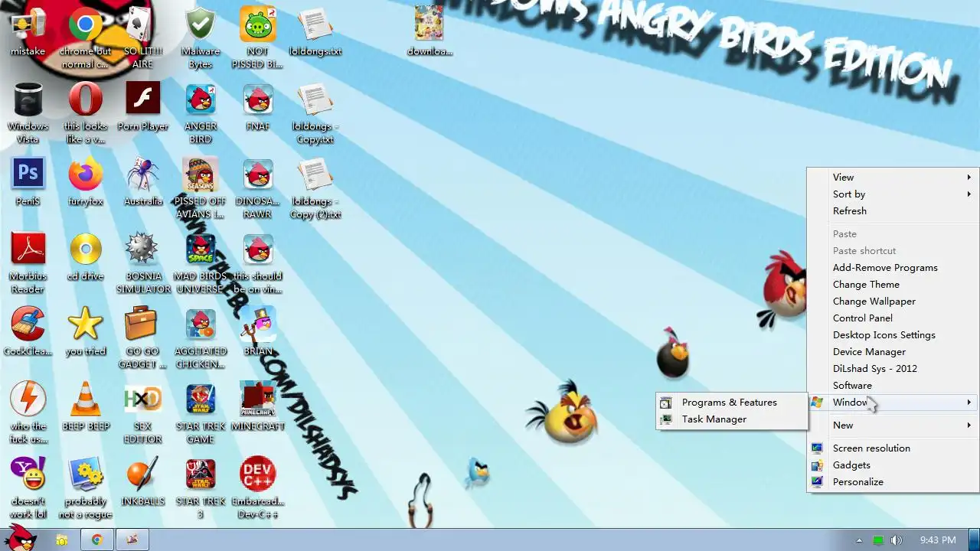Switch to Chrome on the taskbar
980x551 pixels.
[97, 540]
